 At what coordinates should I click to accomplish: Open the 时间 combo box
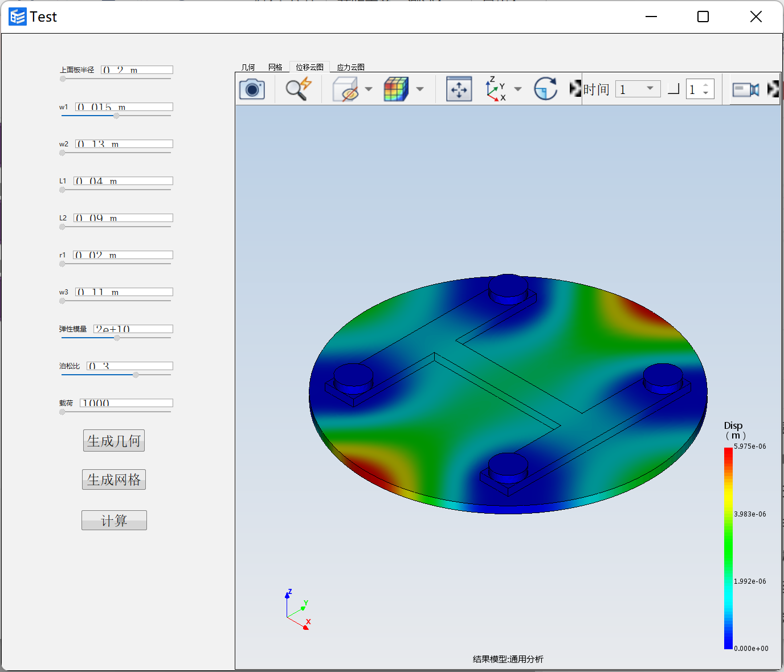tap(638, 89)
